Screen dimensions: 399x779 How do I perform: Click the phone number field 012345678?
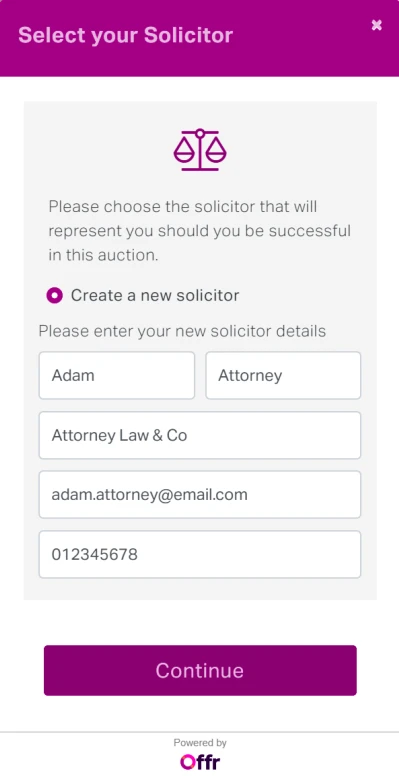click(200, 554)
